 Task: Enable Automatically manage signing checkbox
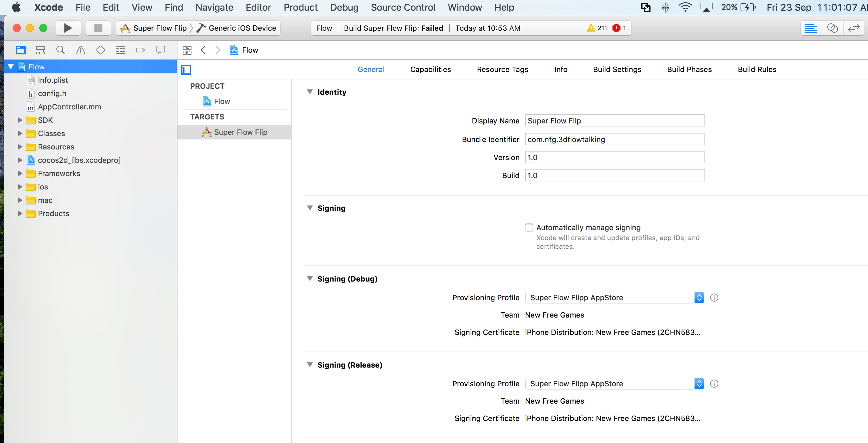tap(529, 228)
